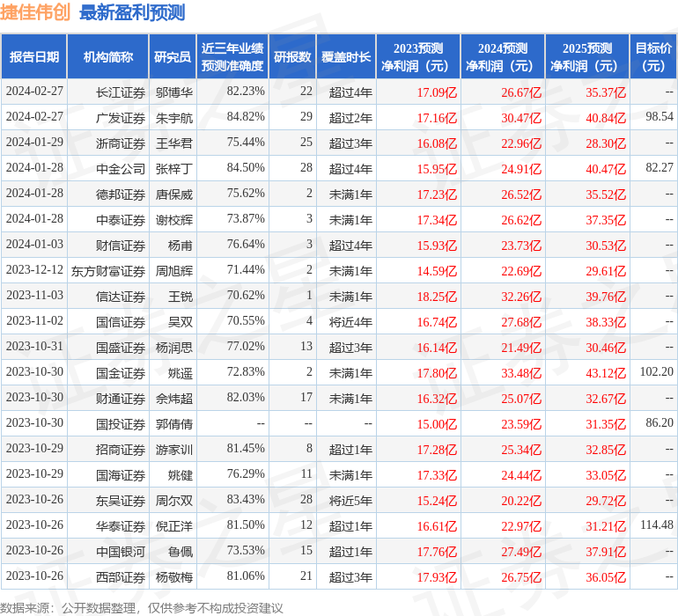Click target price 114.48
Image resolution: width=678 pixels, height=616 pixels.
656,524
